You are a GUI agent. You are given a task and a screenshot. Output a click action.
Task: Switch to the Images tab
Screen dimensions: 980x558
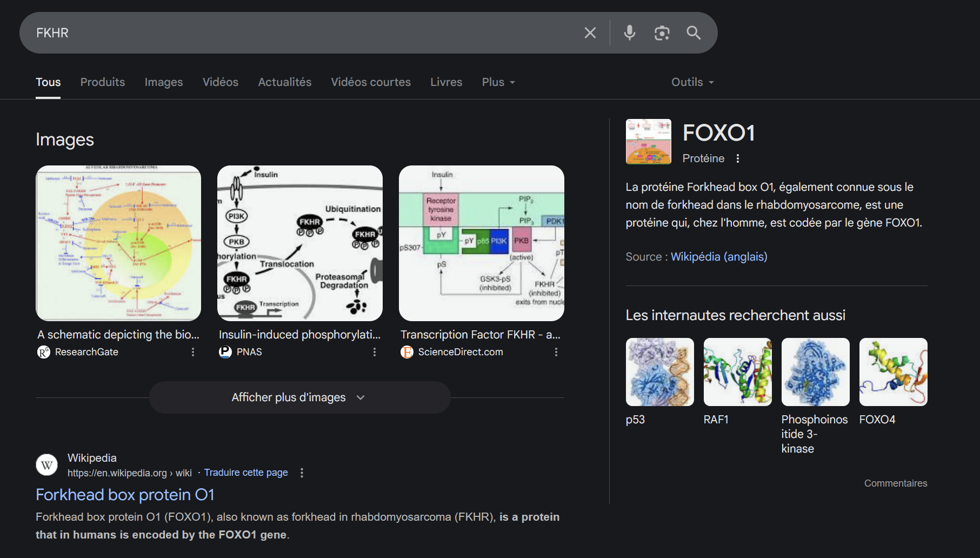tap(164, 82)
